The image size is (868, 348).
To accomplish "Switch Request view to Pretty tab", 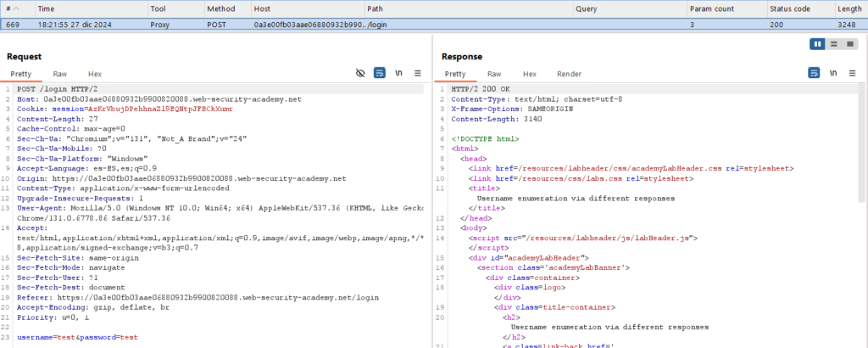I will [x=21, y=74].
